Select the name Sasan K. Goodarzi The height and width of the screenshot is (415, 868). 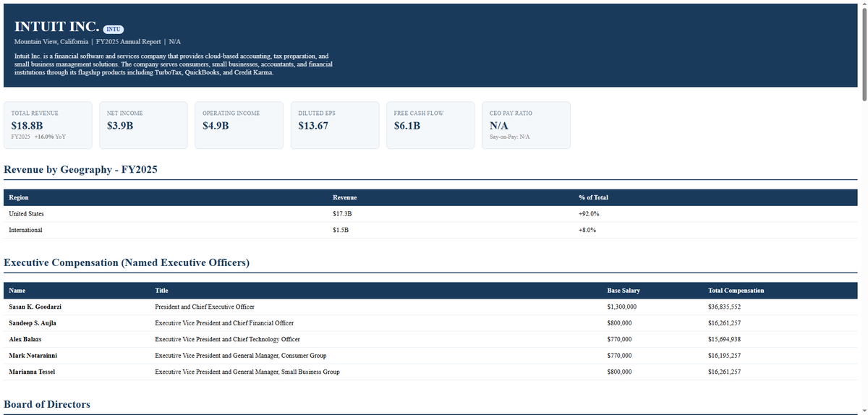tap(35, 307)
